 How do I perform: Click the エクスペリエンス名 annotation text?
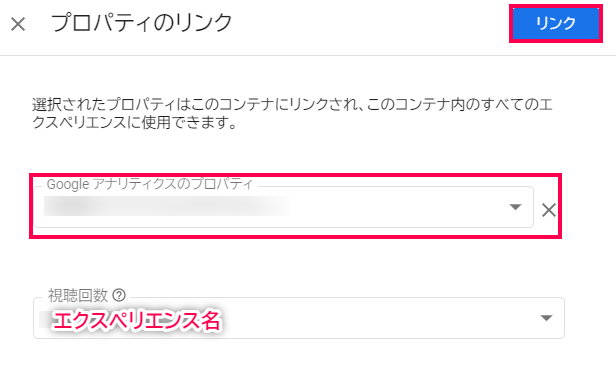[136, 320]
